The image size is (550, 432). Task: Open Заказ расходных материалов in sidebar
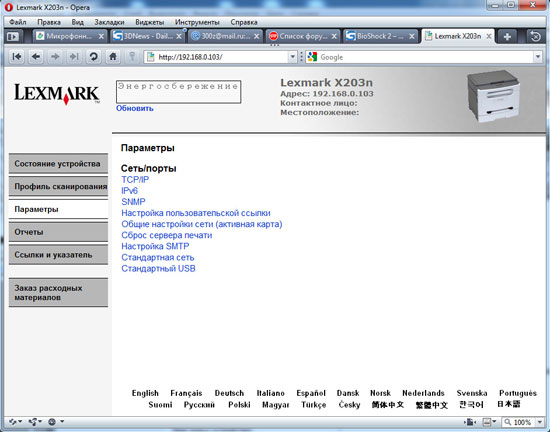click(58, 292)
